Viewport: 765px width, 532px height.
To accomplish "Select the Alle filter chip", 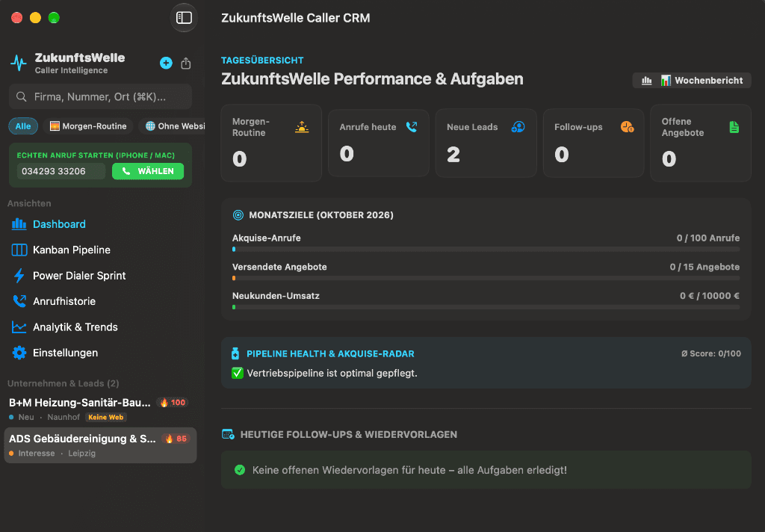I will pyautogui.click(x=23, y=126).
